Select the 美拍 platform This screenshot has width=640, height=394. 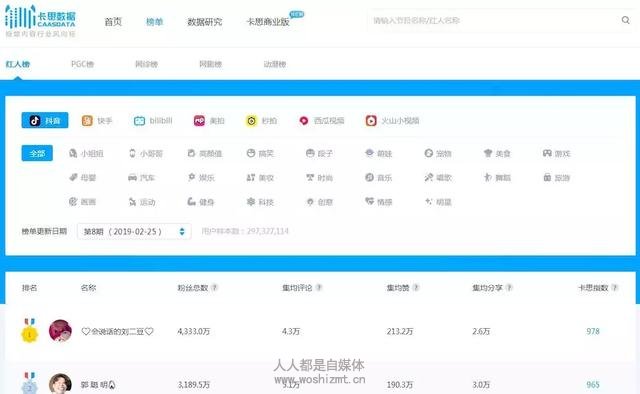209,121
